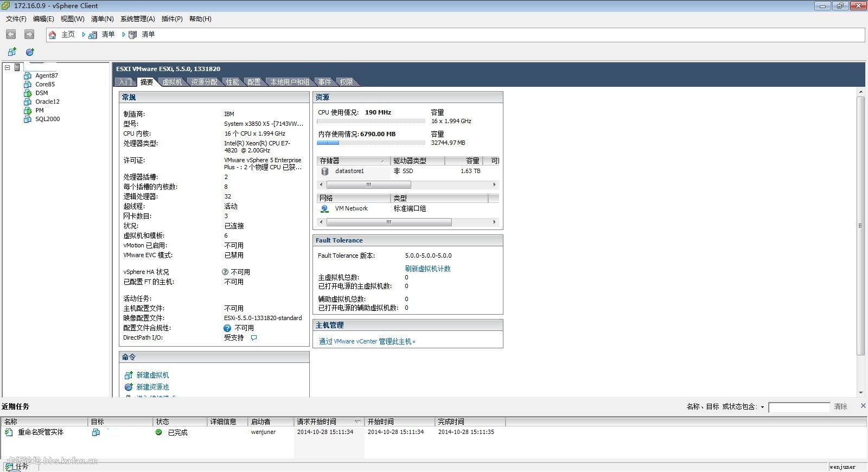Screen dimensions: 868x472
Task: Click 通过 VMware vCenter 管理此主机 link
Action: (367, 341)
